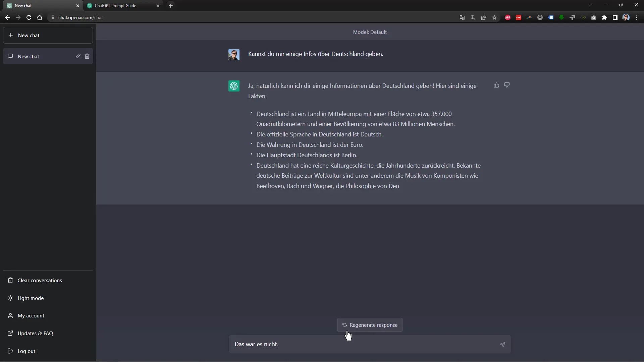Viewport: 644px width, 362px height.
Task: Click the send message arrow button
Action: pos(502,344)
